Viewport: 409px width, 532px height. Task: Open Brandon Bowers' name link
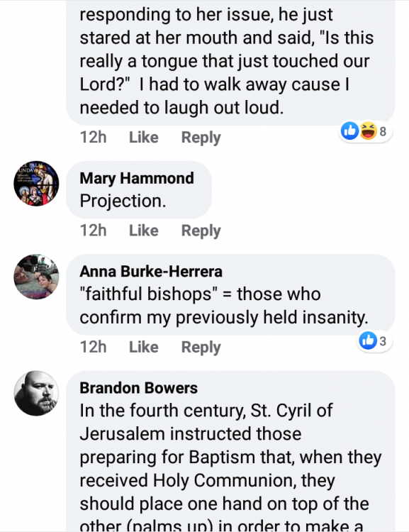coord(139,388)
